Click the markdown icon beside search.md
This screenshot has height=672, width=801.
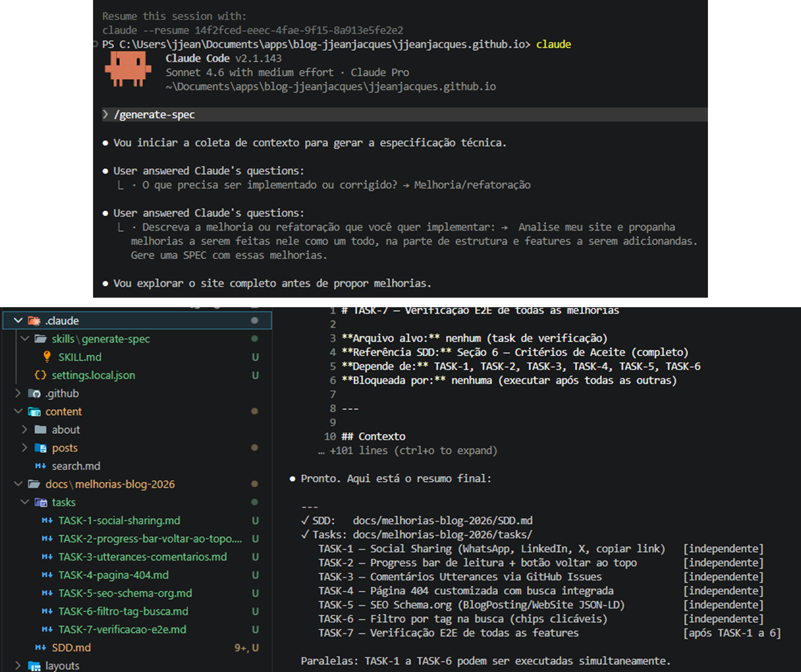[40, 466]
